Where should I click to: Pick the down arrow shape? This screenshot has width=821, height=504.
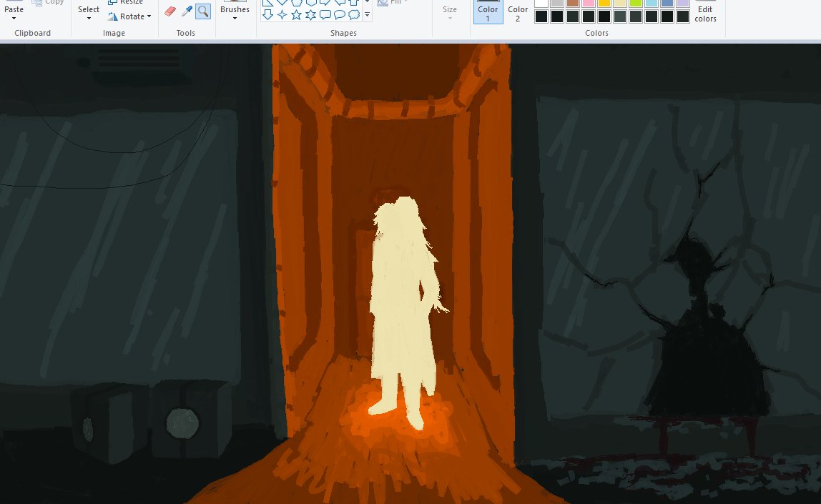click(x=267, y=14)
